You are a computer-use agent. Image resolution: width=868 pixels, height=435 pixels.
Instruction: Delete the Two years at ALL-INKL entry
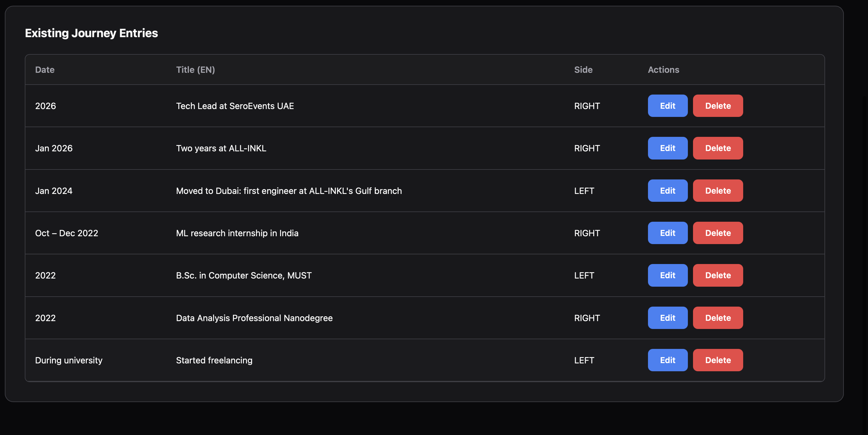[718, 148]
